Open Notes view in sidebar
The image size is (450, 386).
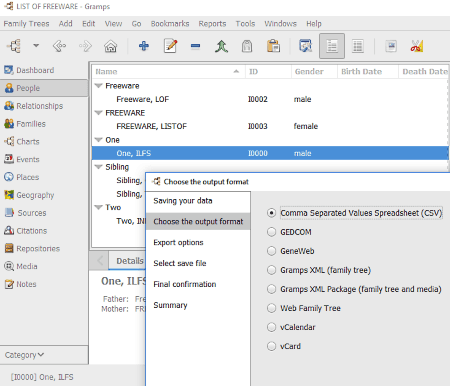point(44,284)
